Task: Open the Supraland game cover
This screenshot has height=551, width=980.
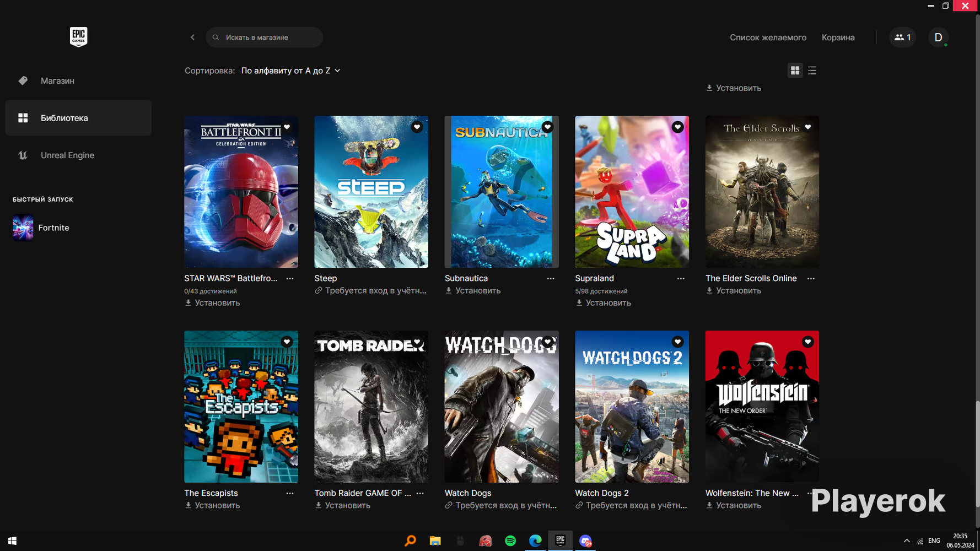Action: 632,192
